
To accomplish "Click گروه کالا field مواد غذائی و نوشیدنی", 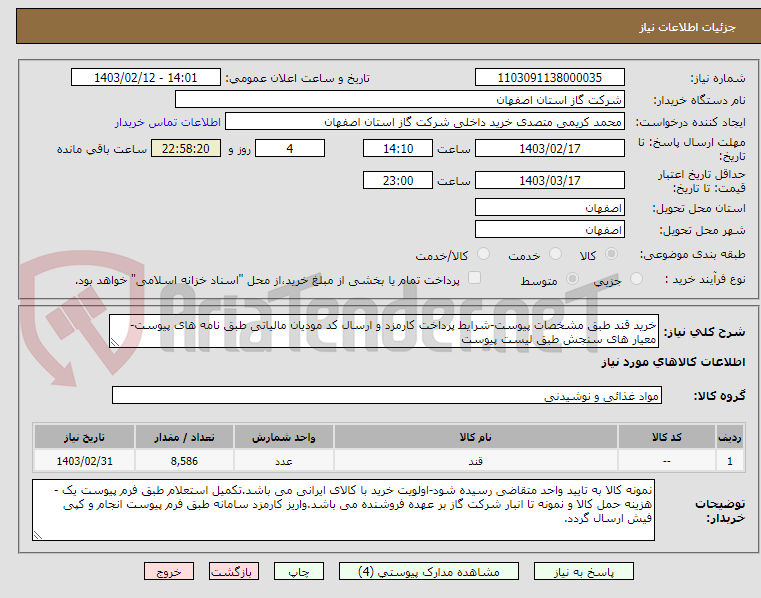I will coord(387,396).
